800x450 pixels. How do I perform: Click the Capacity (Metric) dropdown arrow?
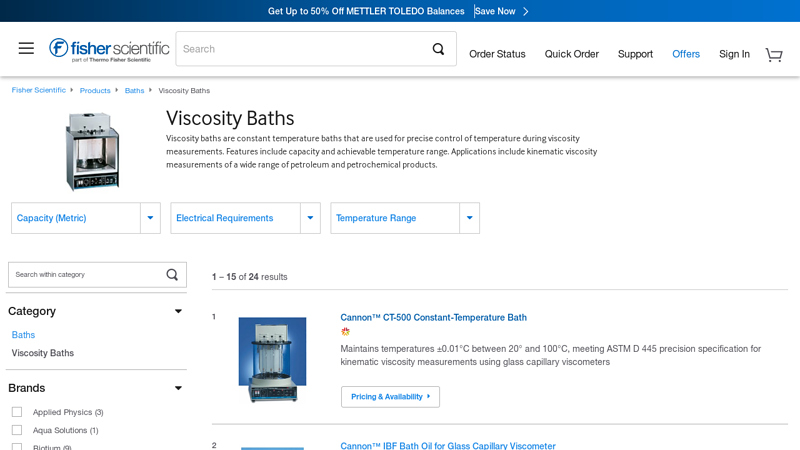(150, 218)
